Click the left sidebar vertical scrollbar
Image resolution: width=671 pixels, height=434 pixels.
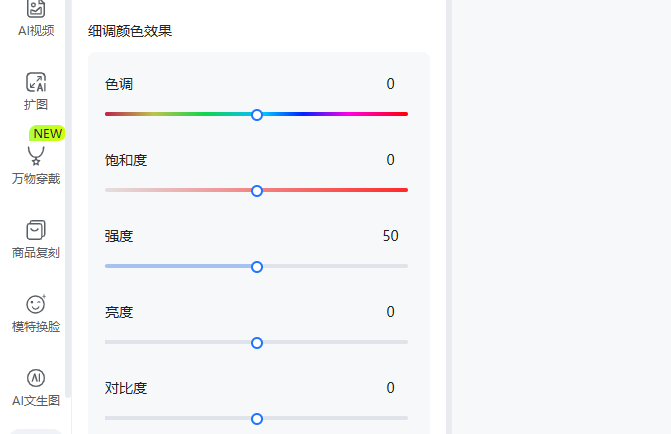[68, 199]
